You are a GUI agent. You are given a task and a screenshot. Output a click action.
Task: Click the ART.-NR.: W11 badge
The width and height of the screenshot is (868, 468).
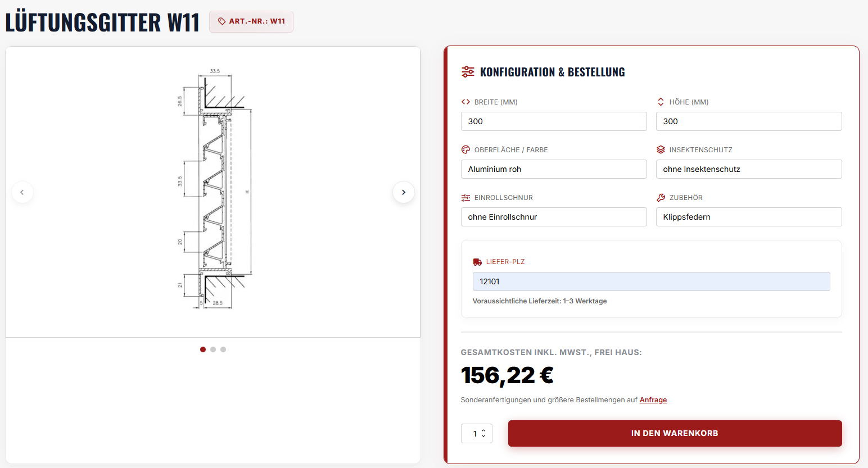tap(251, 21)
